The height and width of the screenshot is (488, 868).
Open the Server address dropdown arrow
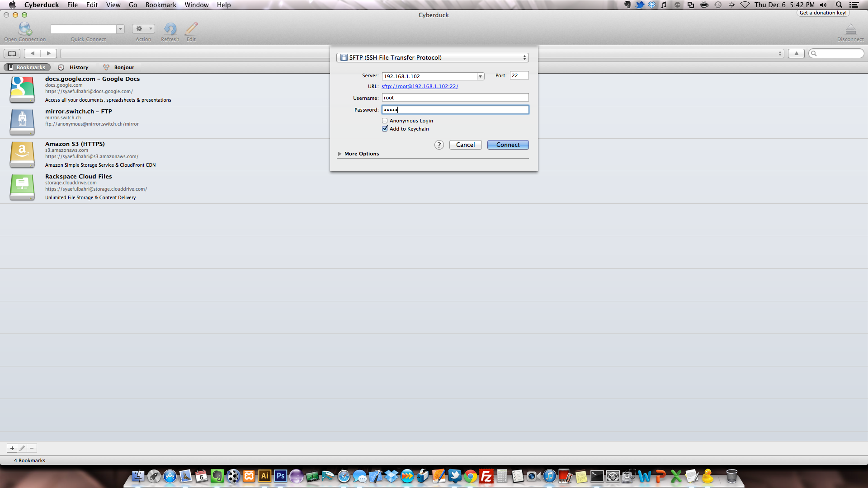pos(480,76)
